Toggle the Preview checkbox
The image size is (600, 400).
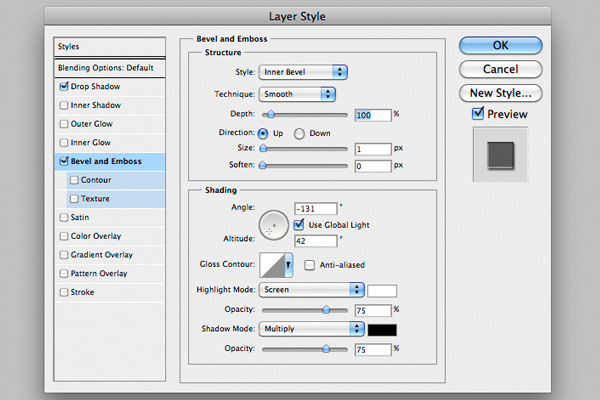478,114
